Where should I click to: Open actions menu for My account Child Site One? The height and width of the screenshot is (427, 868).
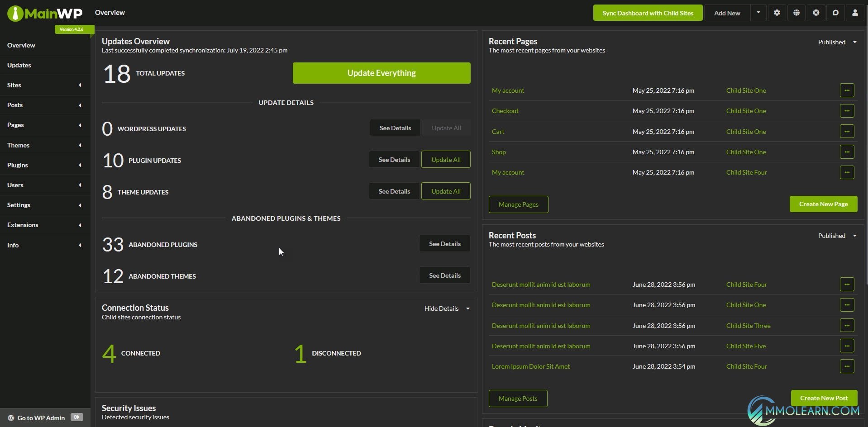[847, 90]
